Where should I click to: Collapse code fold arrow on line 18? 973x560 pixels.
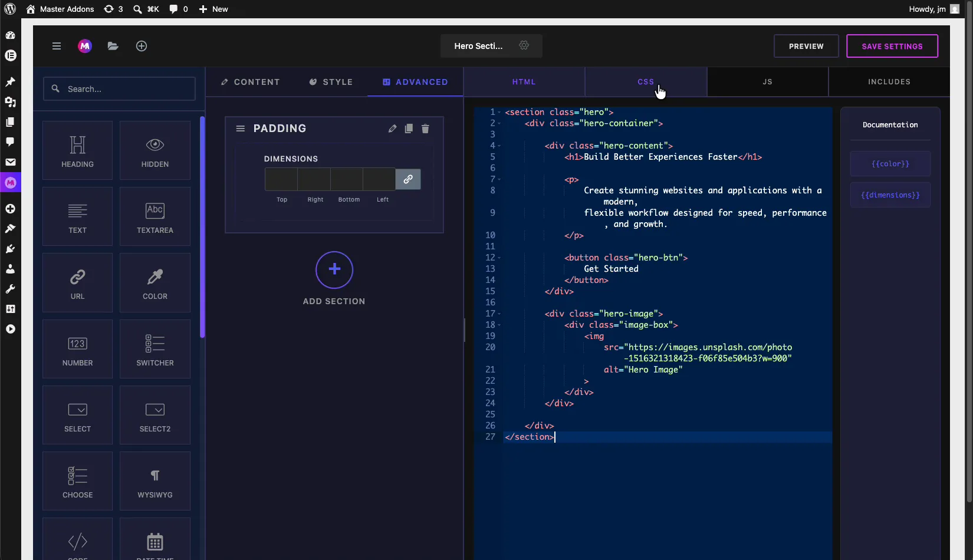coord(499,325)
